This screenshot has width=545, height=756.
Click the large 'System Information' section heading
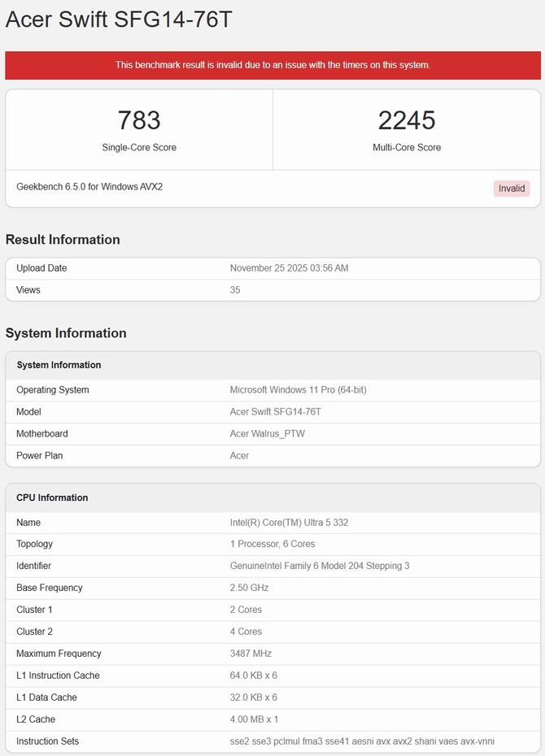point(66,333)
